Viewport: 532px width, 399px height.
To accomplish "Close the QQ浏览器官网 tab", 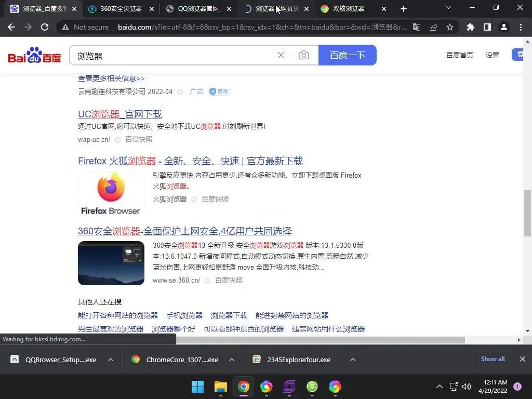I will [x=229, y=9].
